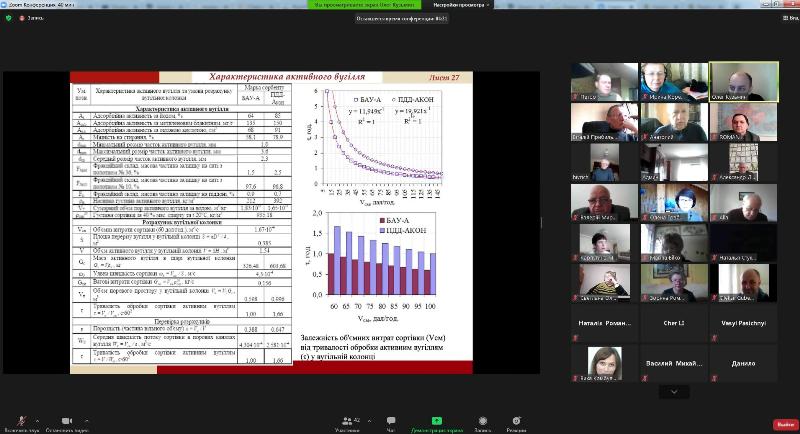Click the View layout button at top right
The height and width of the screenshot is (434, 800).
790,18
